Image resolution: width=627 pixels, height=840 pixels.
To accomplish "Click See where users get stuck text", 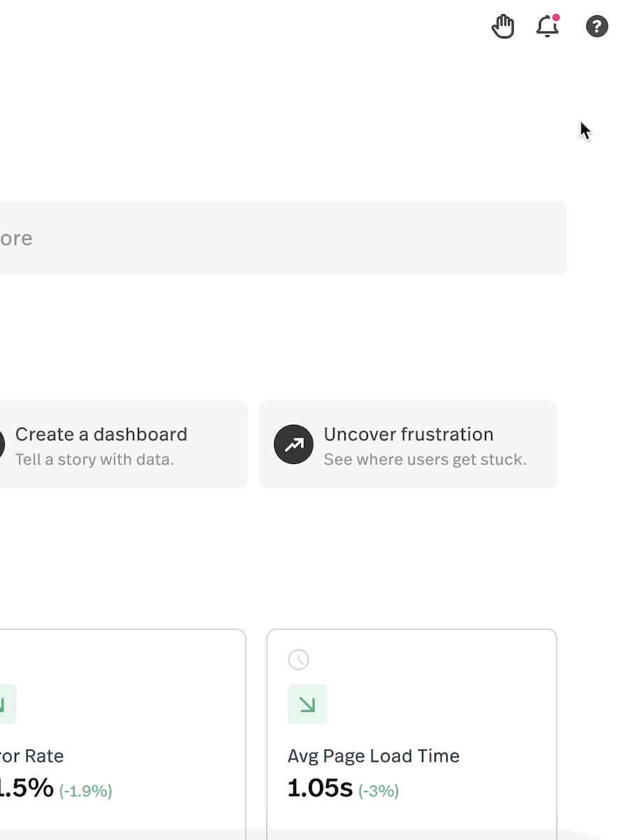I will pos(425,460).
